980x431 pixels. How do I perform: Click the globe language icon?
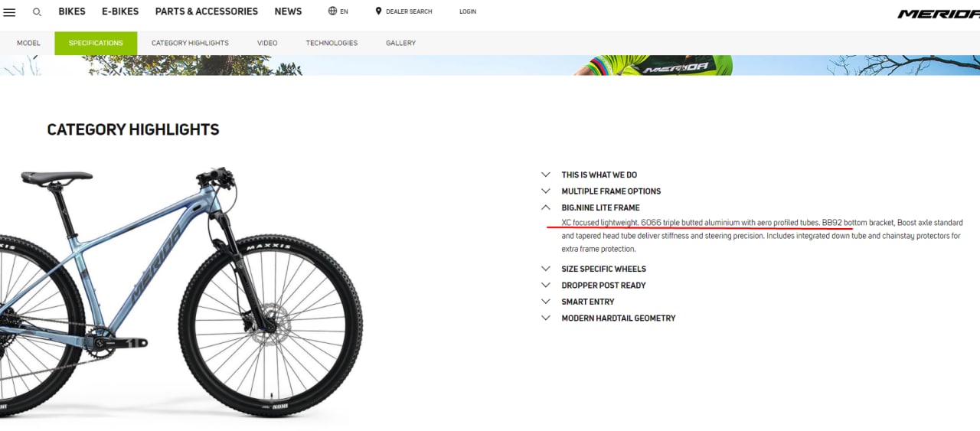[332, 11]
